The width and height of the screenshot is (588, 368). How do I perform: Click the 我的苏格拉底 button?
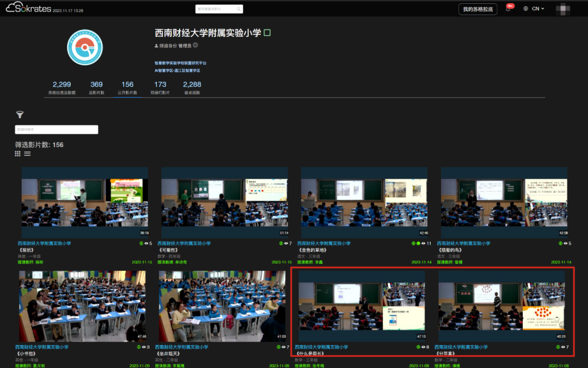click(x=477, y=9)
